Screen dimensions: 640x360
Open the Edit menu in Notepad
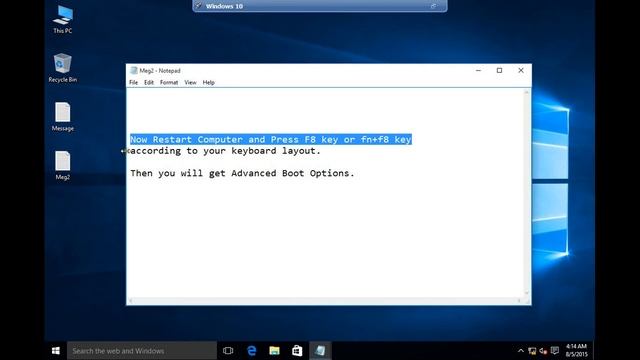[x=149, y=82]
